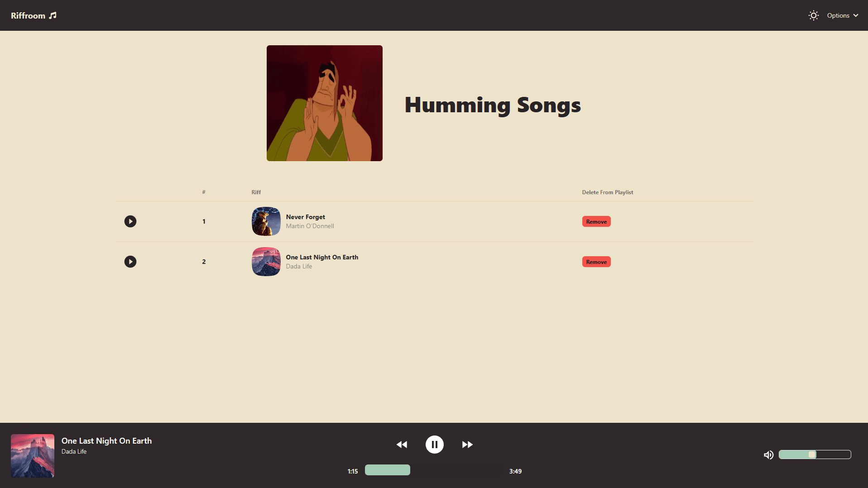
Task: Skip forward with the fast-forward button
Action: point(467,445)
